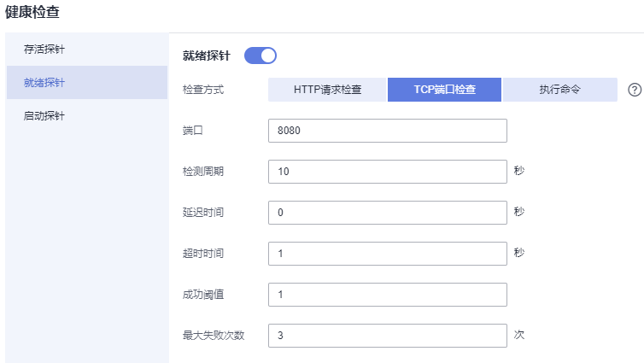
Task: Click the 秒 unit after 检测周期 field
Action: [x=519, y=171]
